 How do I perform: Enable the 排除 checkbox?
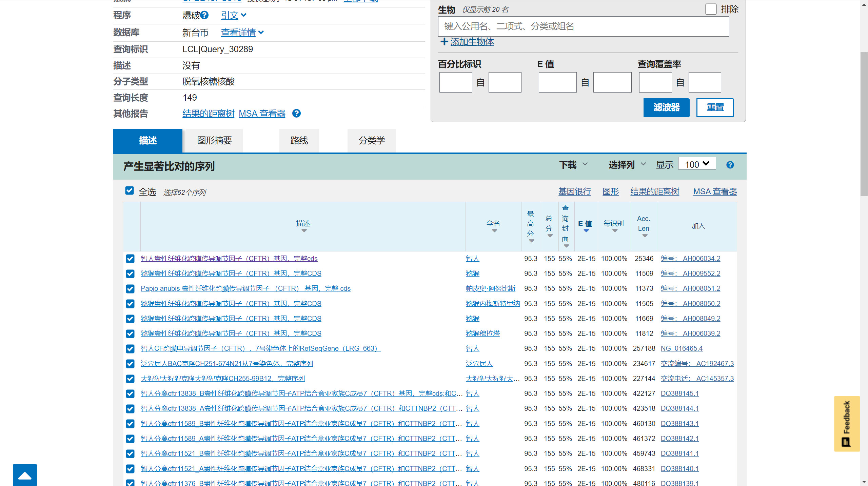coord(711,9)
